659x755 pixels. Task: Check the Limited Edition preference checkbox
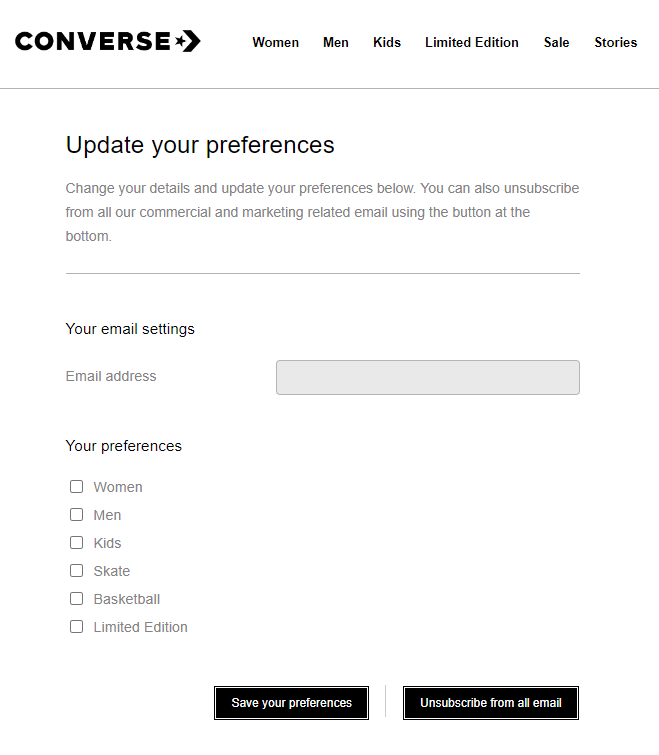[76, 627]
